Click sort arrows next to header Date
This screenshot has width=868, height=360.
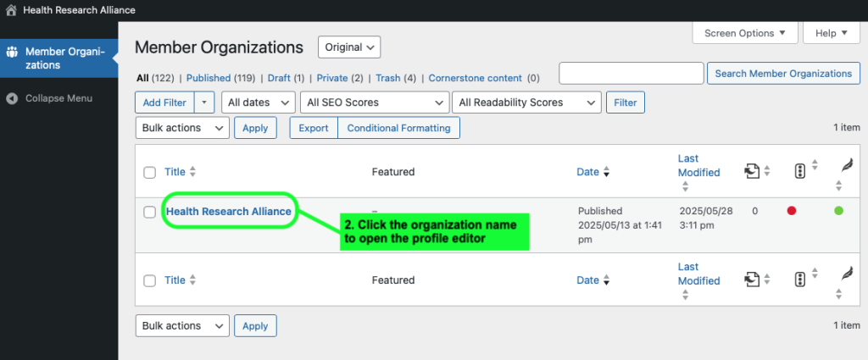[x=606, y=172]
